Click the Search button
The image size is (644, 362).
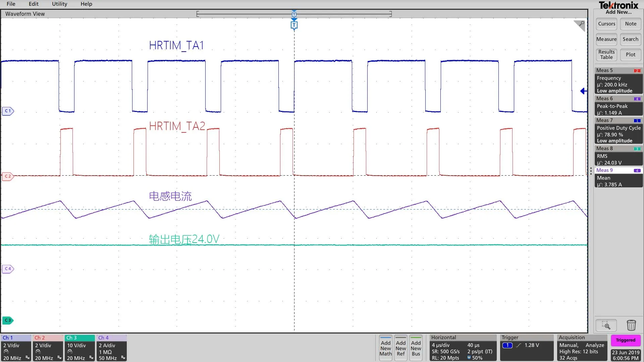coord(631,39)
